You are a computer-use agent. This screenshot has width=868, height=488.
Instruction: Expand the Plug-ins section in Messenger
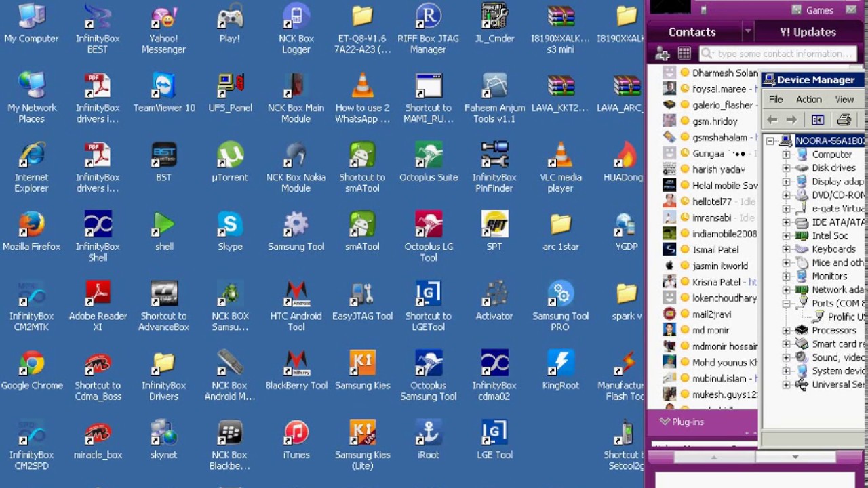(x=682, y=422)
